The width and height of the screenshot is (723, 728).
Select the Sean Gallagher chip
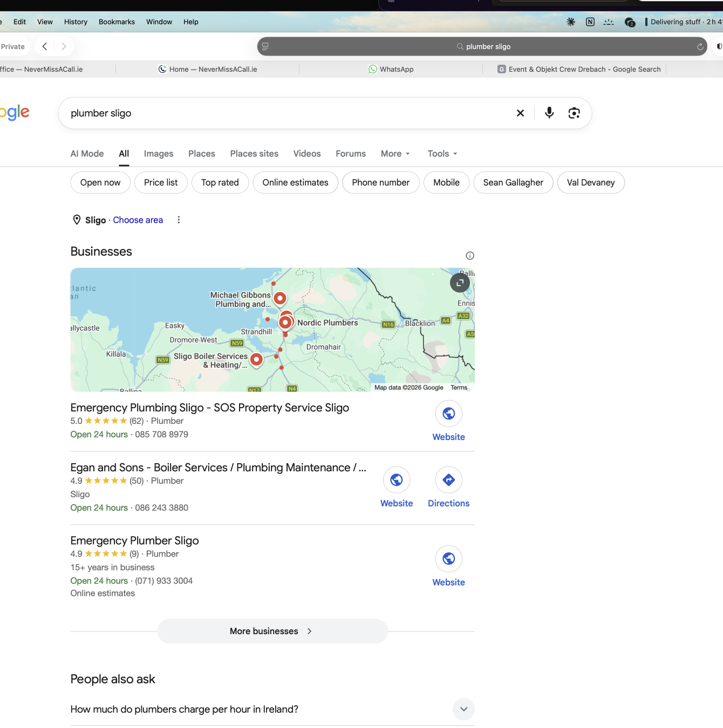pyautogui.click(x=513, y=183)
